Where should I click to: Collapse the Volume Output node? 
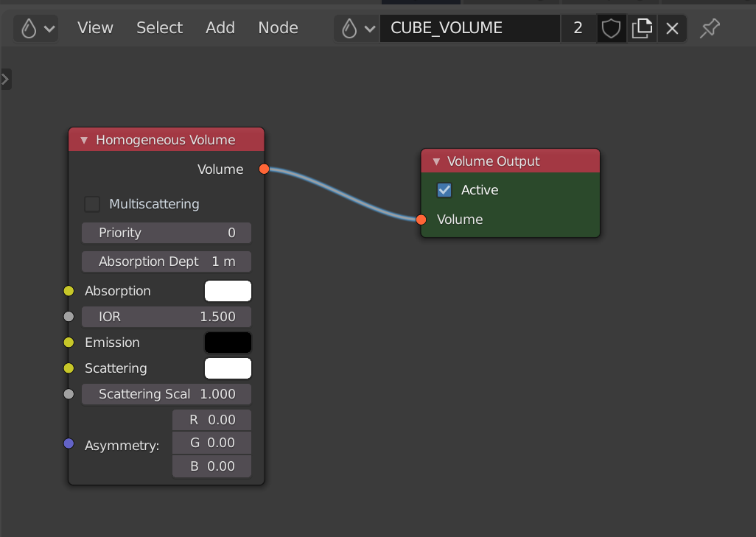click(436, 161)
